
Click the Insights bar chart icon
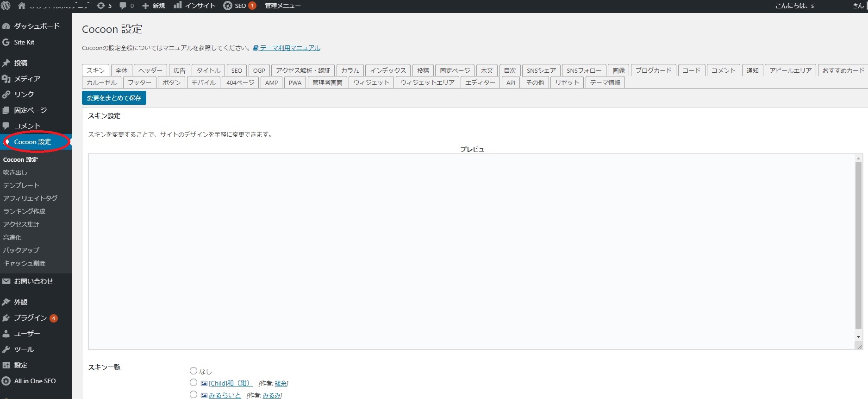point(178,6)
